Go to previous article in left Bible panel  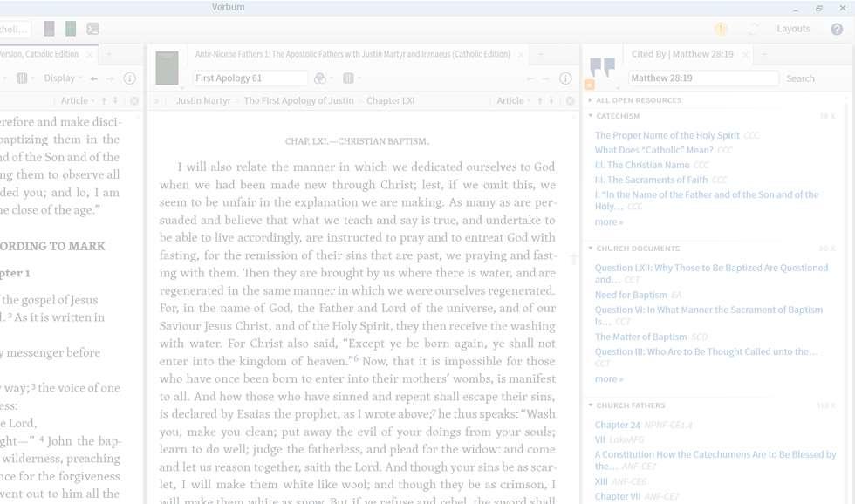104,100
